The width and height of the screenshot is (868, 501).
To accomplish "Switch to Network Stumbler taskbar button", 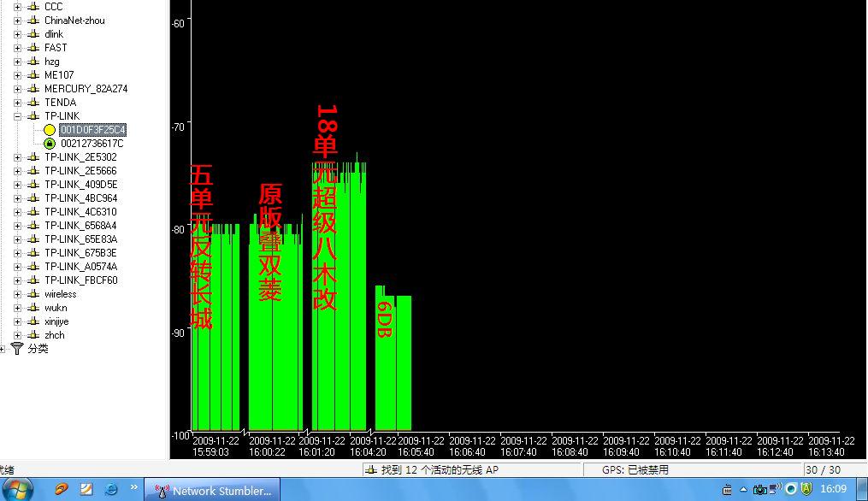I will tap(213, 491).
